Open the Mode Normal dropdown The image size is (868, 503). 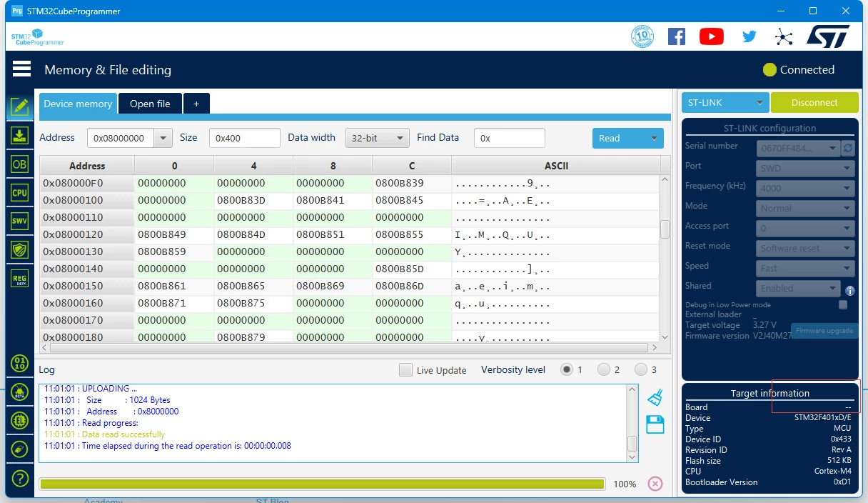(x=805, y=208)
